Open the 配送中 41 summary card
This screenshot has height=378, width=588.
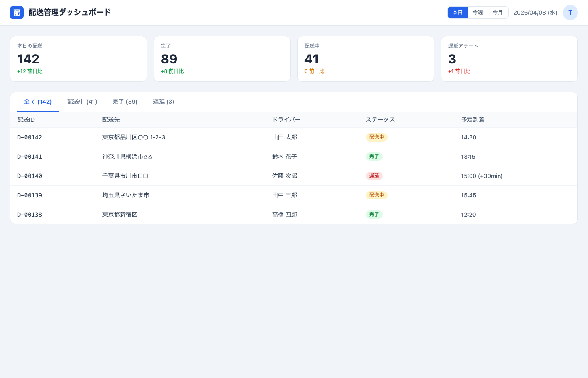(x=366, y=59)
